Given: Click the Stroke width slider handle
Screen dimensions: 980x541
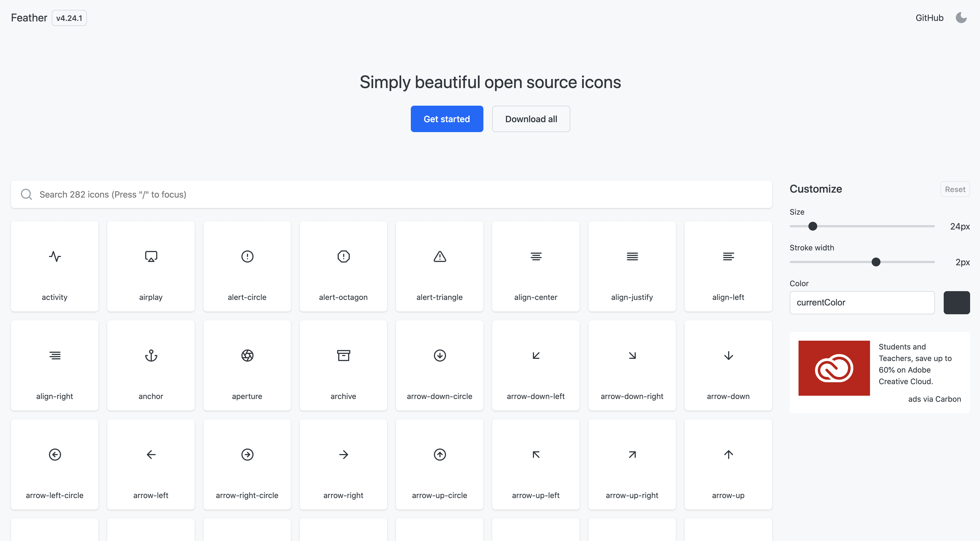Looking at the screenshot, I should [x=876, y=262].
